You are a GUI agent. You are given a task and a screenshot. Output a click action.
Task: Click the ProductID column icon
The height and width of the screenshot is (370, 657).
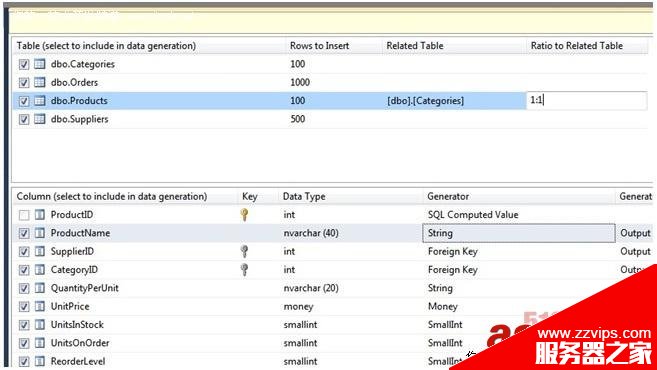click(x=40, y=215)
